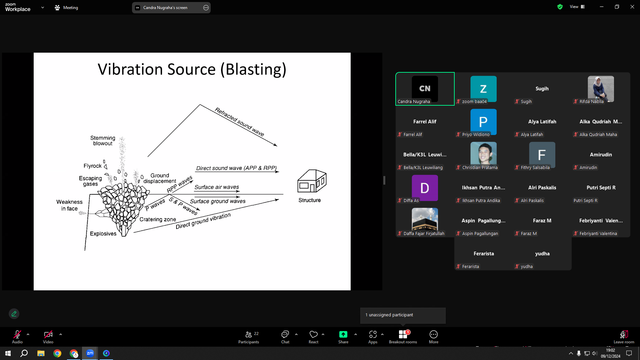Open annotation pencil icon below the slide
The width and height of the screenshot is (640, 360).
point(14,313)
